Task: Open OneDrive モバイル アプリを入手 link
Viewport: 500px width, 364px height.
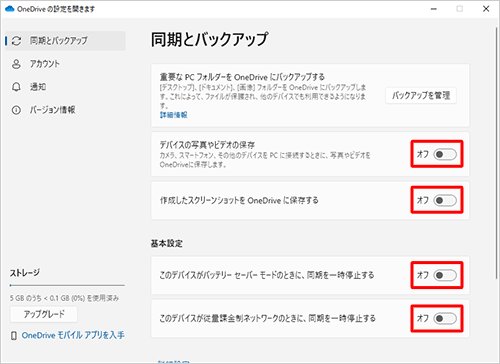Action: [73, 335]
